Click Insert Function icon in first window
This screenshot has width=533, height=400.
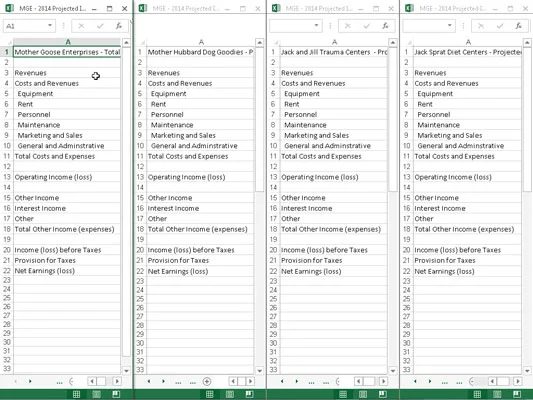point(119,26)
